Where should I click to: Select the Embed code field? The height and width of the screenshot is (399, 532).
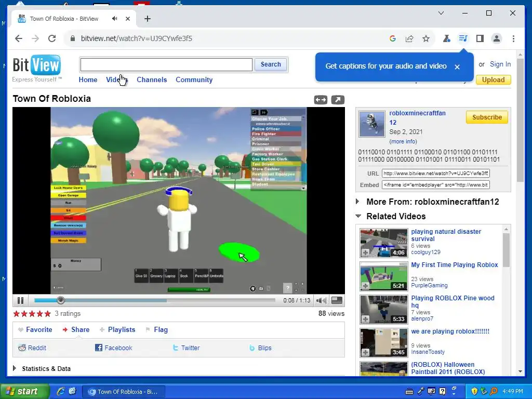click(x=436, y=185)
